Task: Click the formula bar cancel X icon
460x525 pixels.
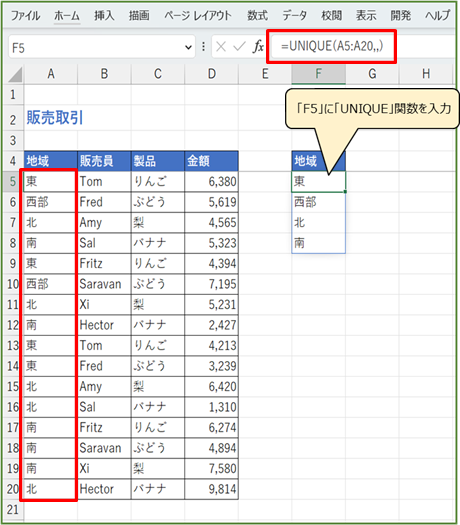Action: click(x=221, y=47)
